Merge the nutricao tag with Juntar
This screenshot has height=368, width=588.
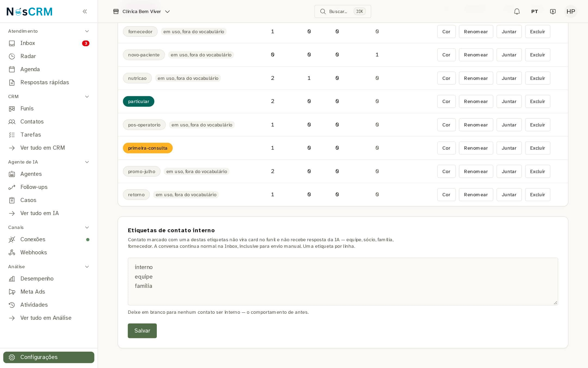(509, 78)
